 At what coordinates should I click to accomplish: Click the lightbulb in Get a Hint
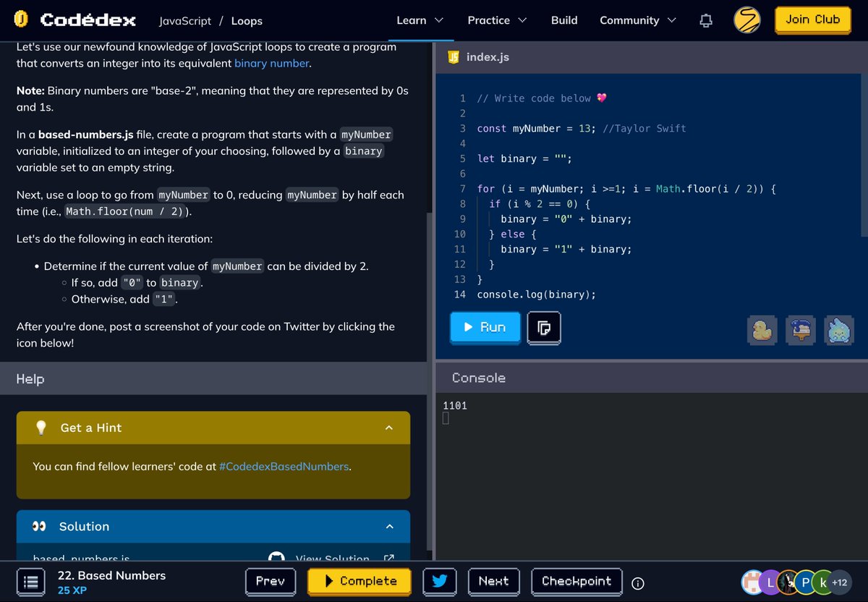[x=40, y=428]
